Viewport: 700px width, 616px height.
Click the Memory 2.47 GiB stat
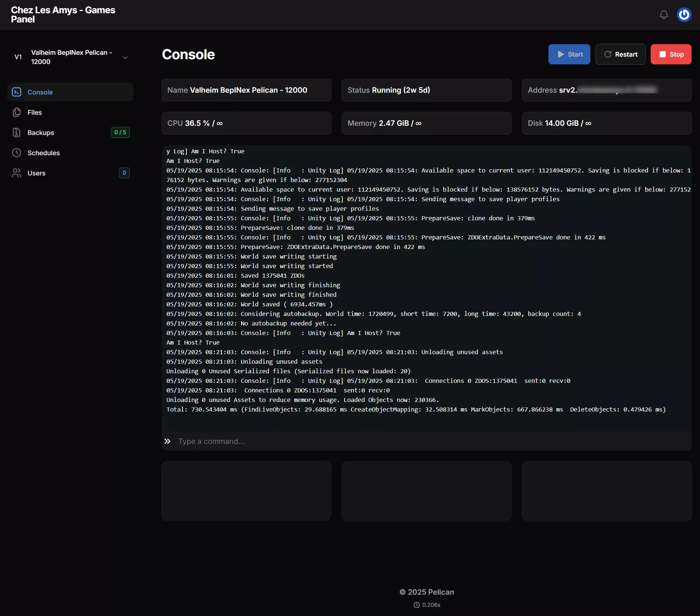point(426,123)
